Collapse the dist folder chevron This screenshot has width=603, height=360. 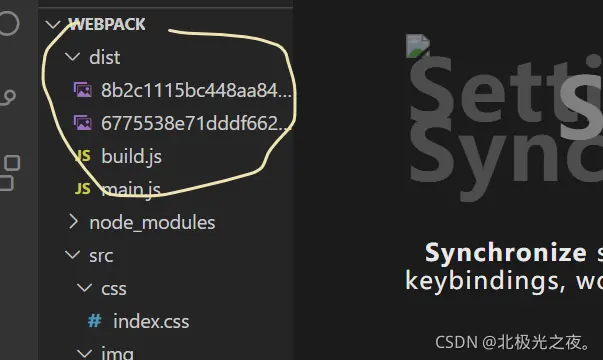(72, 57)
